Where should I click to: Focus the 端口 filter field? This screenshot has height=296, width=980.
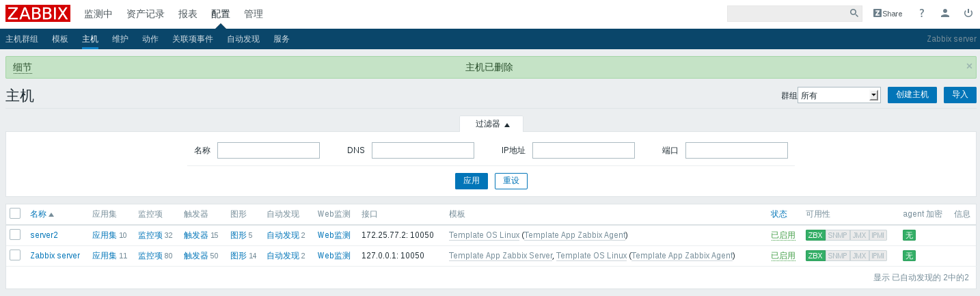[737, 150]
